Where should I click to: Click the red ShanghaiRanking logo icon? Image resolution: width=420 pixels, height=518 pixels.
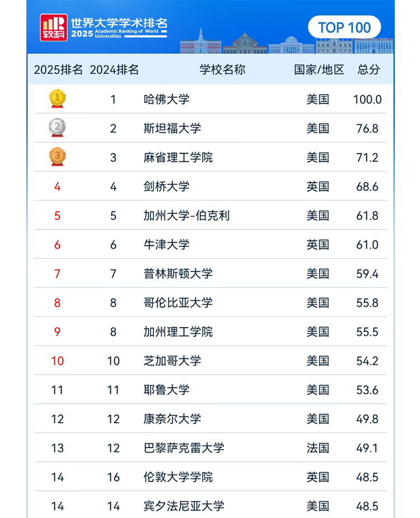pyautogui.click(x=54, y=27)
